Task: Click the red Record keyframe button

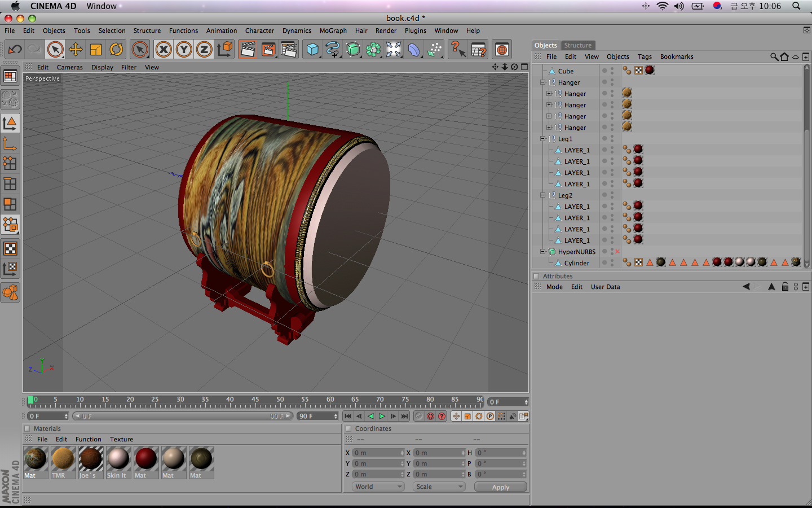Action: pos(419,417)
